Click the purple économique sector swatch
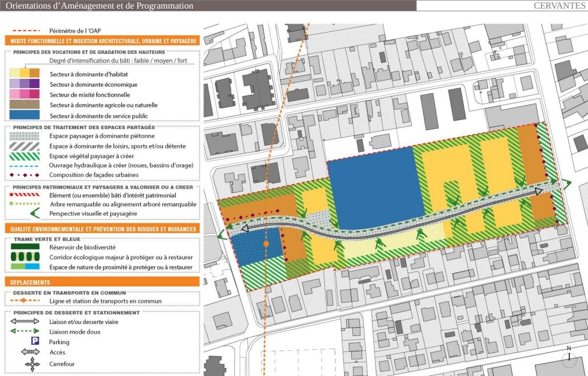The height and width of the screenshot is (376, 588). pyautogui.click(x=25, y=83)
